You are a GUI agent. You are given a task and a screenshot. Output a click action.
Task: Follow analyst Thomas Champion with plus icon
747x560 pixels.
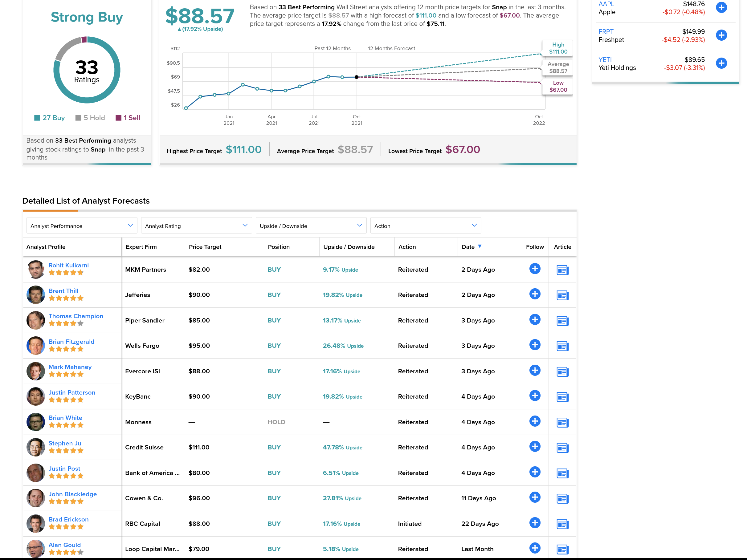[535, 319]
